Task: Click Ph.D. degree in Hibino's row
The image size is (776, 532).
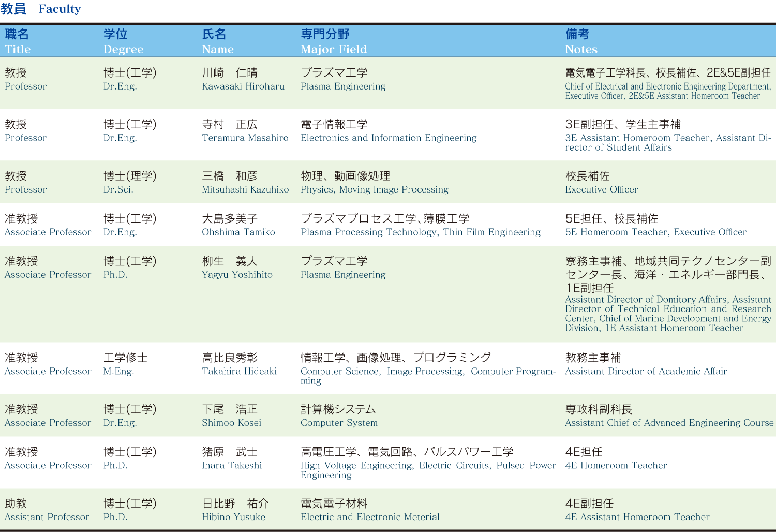Action: [115, 518]
